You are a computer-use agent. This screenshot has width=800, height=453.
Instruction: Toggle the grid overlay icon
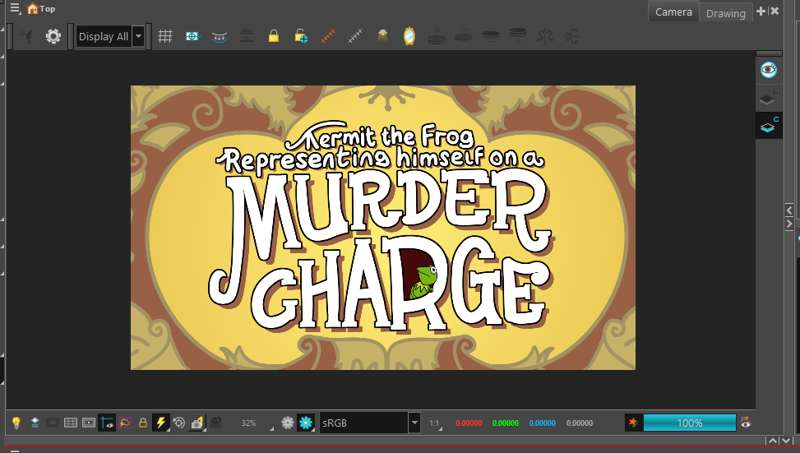tap(165, 36)
